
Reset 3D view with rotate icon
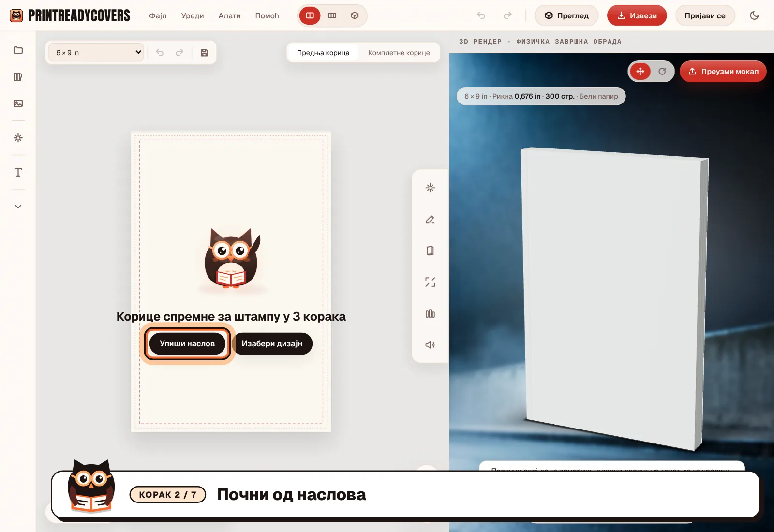coord(662,72)
